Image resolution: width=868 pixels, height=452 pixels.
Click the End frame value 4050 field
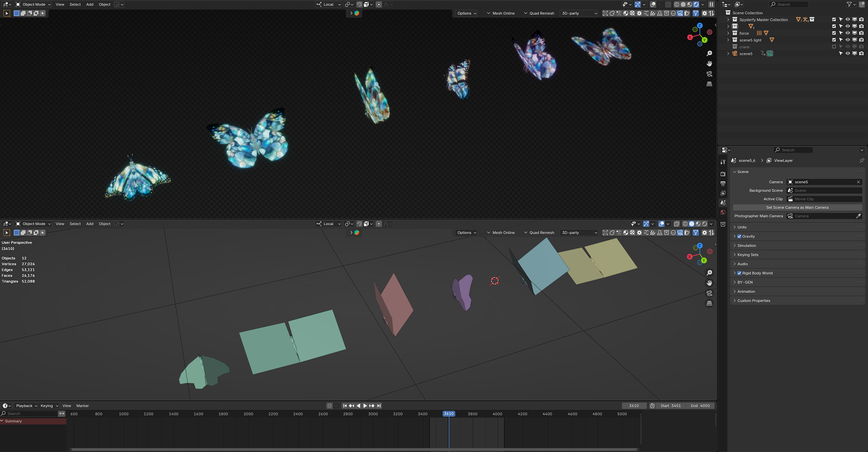click(x=700, y=406)
